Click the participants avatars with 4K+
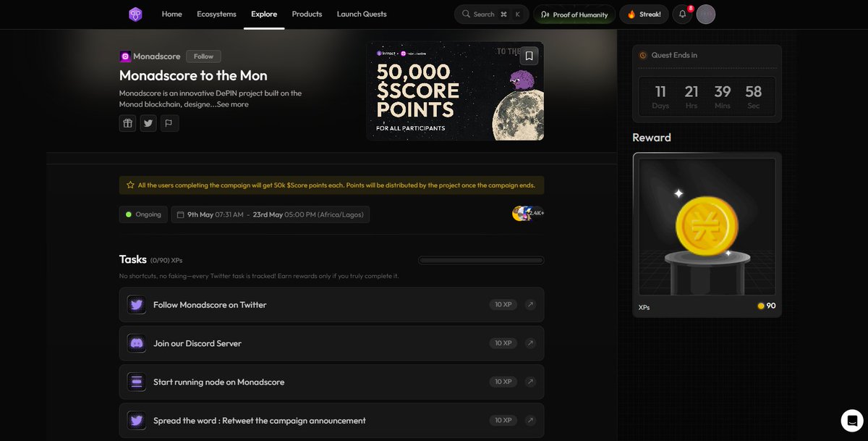The width and height of the screenshot is (868, 441). pyautogui.click(x=528, y=214)
